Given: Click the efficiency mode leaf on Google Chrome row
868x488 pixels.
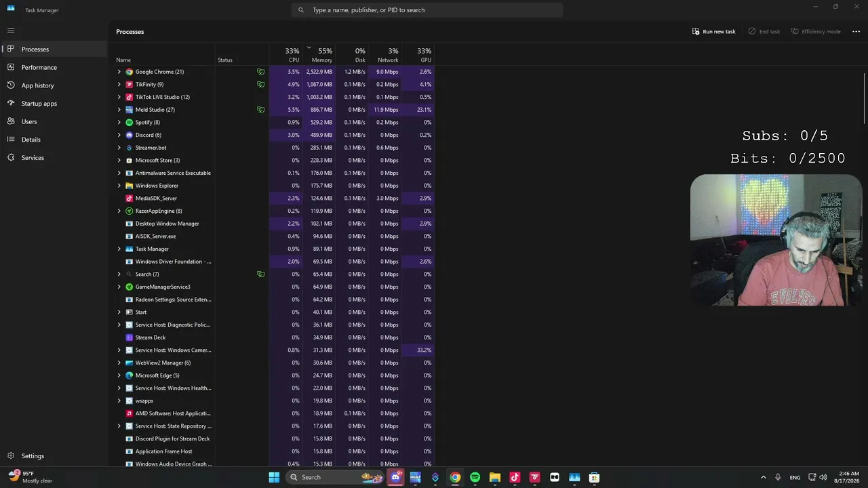Looking at the screenshot, I should (260, 72).
